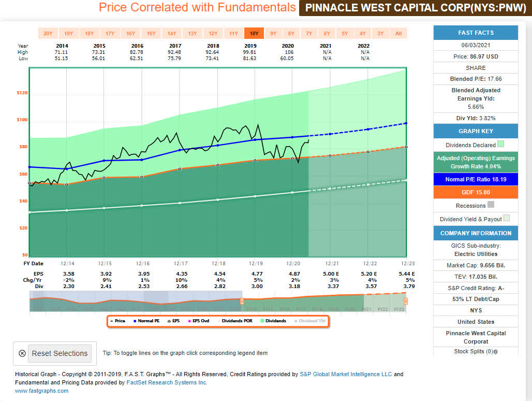The height and width of the screenshot is (401, 532).
Task: Select the 16Y time range tab
Action: click(x=130, y=33)
